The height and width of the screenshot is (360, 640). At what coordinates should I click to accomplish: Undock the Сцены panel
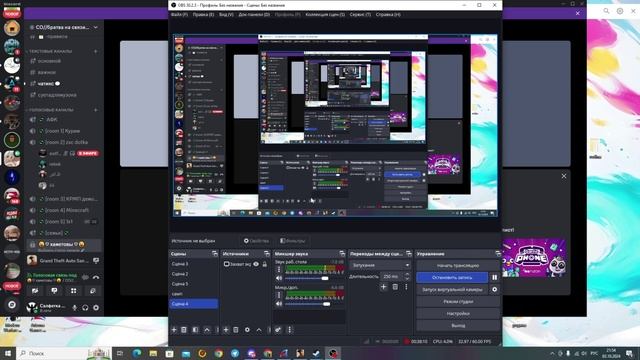pos(215,253)
